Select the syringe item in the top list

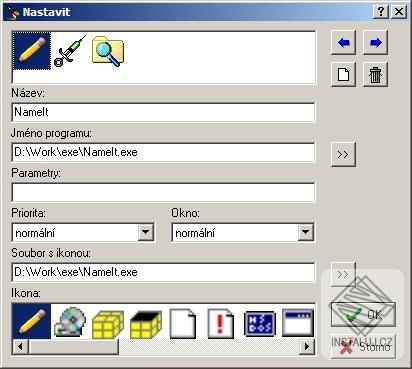coord(70,51)
